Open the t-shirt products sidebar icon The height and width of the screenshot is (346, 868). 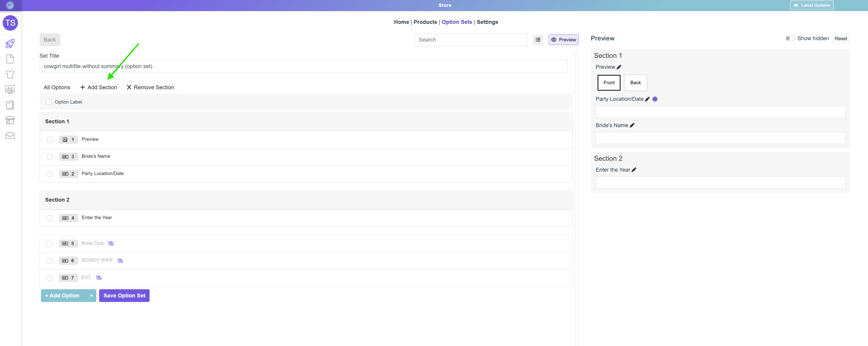[x=10, y=74]
